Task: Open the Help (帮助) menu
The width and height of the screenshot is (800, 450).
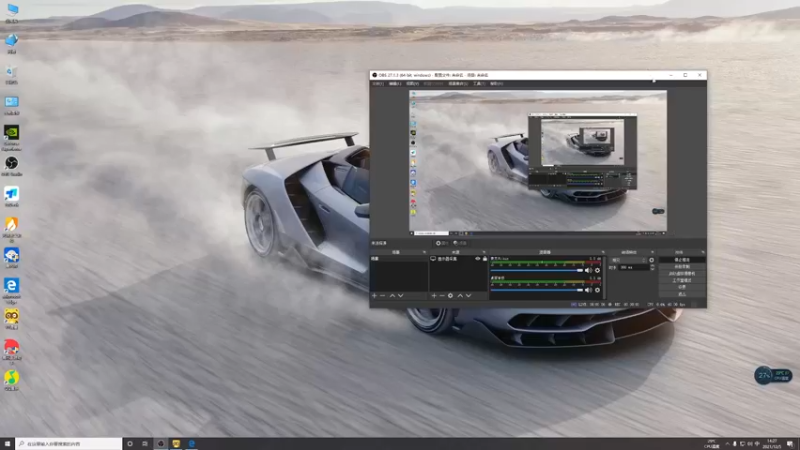Action: (496, 84)
